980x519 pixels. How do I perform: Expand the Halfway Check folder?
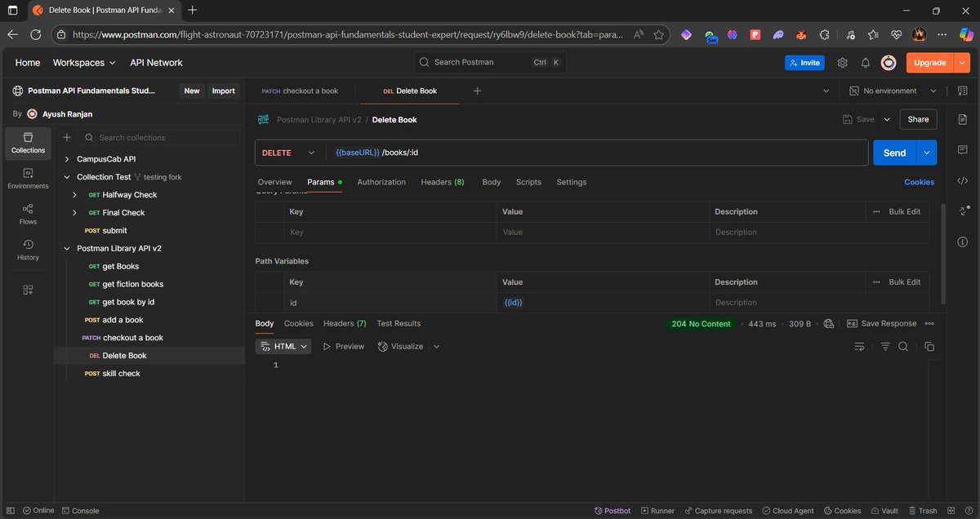tap(75, 195)
